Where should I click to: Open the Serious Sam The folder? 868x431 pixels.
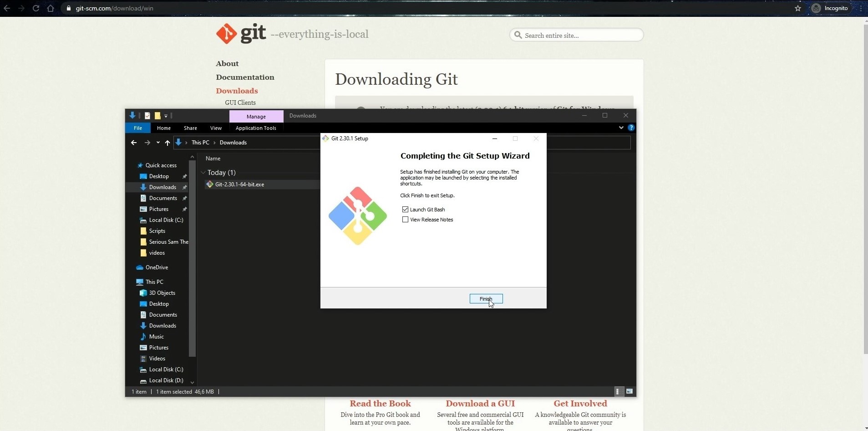[168, 242]
